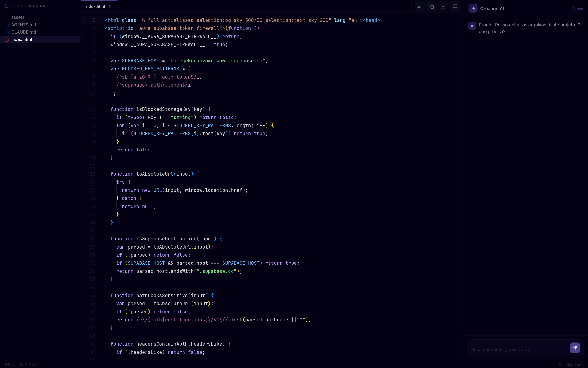Click line number 1 in the gutter
The height and width of the screenshot is (368, 588).
(x=94, y=20)
